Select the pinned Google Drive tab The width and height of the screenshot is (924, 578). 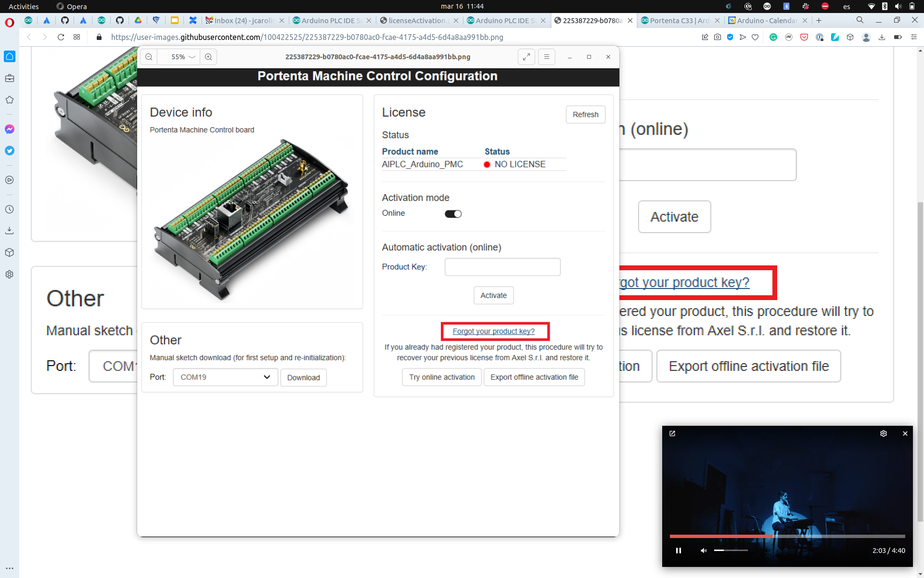pyautogui.click(x=138, y=20)
